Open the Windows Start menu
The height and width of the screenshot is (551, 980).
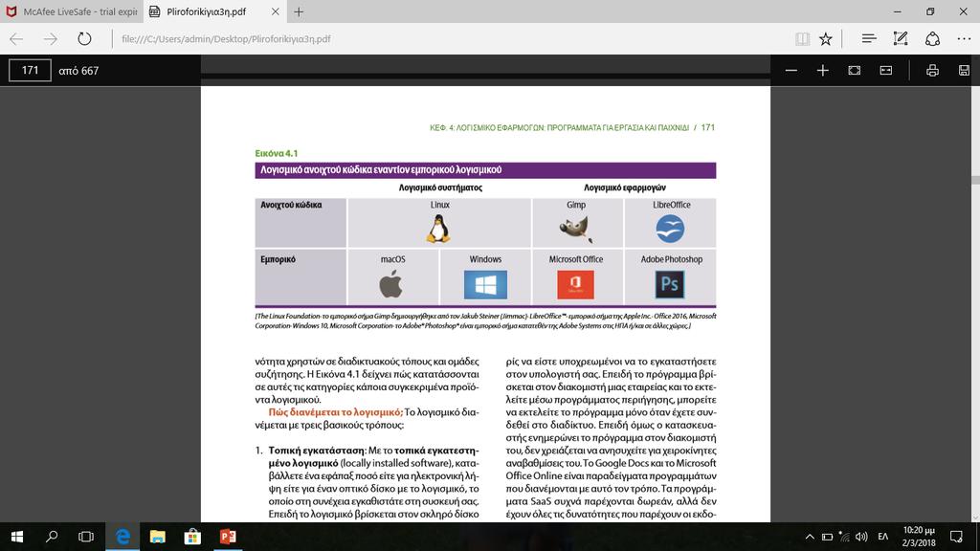tap(17, 537)
